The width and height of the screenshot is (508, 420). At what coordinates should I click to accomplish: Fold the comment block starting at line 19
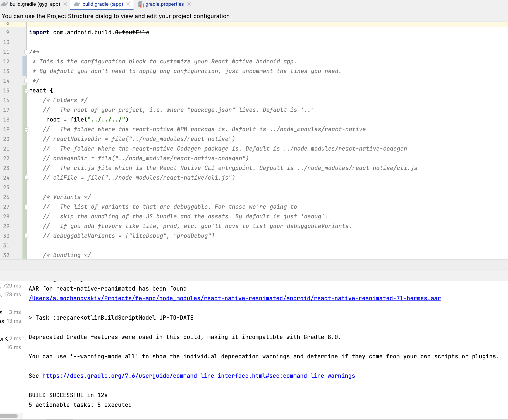tap(26, 129)
